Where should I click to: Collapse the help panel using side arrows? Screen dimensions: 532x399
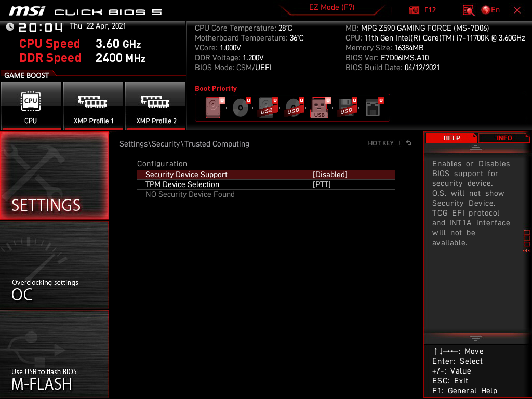click(x=526, y=251)
